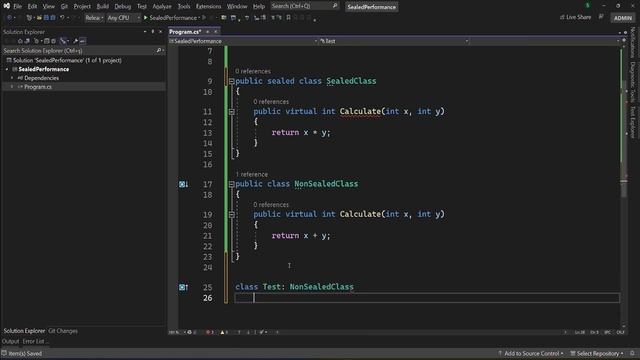Open the Build menu
This screenshot has height=360, width=640.
(x=102, y=6)
